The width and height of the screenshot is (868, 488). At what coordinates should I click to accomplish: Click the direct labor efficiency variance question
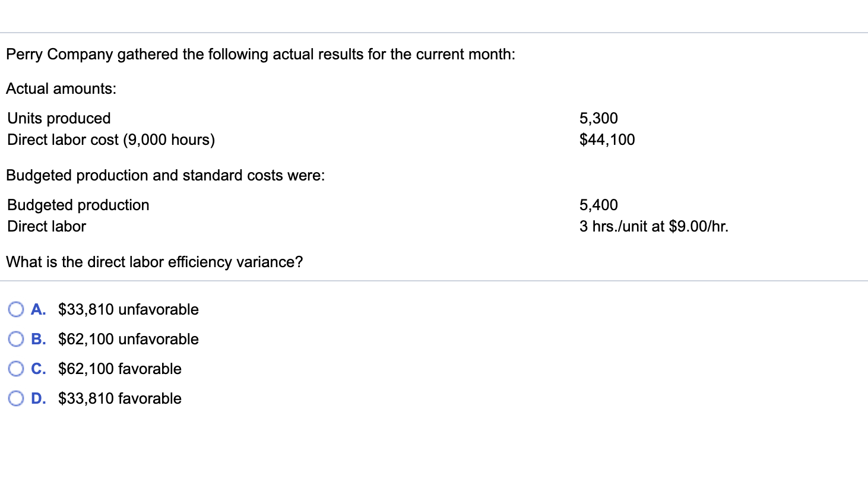(154, 262)
